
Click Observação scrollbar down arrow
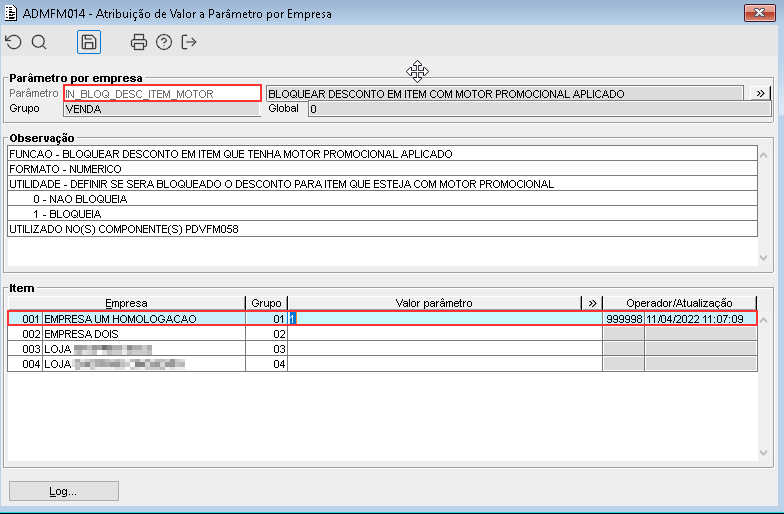coord(764,258)
